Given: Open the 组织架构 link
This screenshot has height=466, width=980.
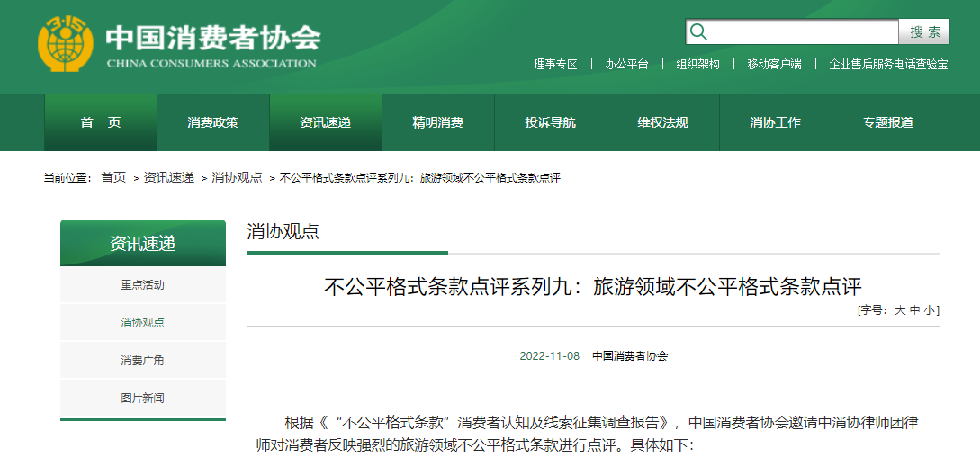Looking at the screenshot, I should tap(697, 65).
